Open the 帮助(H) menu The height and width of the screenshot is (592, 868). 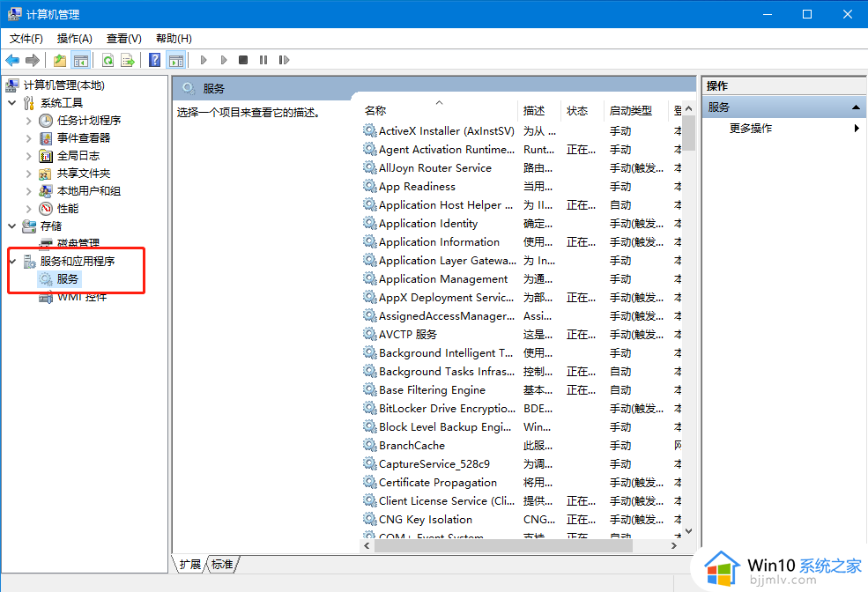click(174, 38)
